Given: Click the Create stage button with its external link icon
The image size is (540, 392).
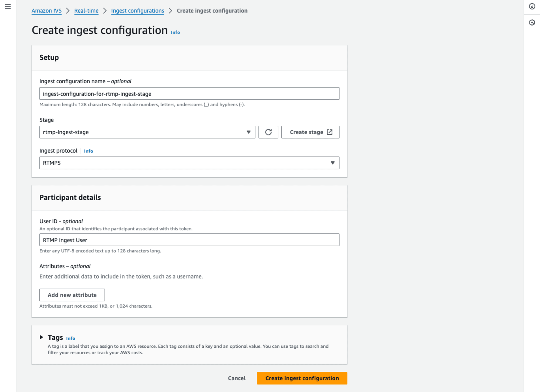Looking at the screenshot, I should 310,132.
